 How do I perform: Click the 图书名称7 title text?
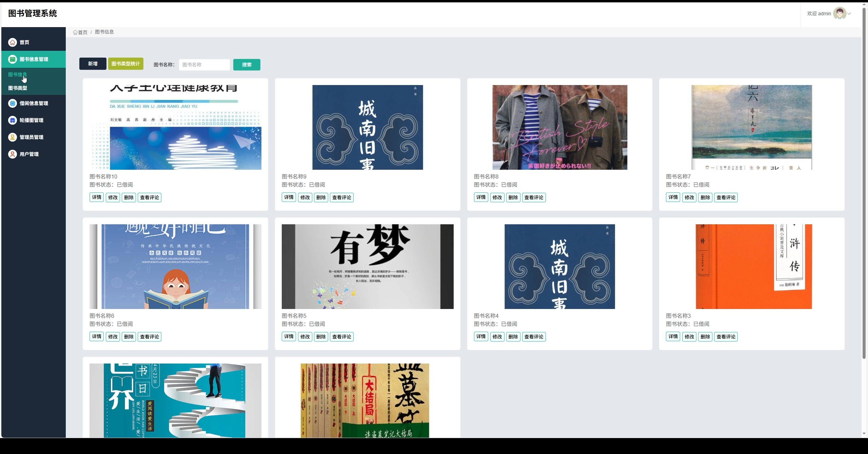click(678, 177)
